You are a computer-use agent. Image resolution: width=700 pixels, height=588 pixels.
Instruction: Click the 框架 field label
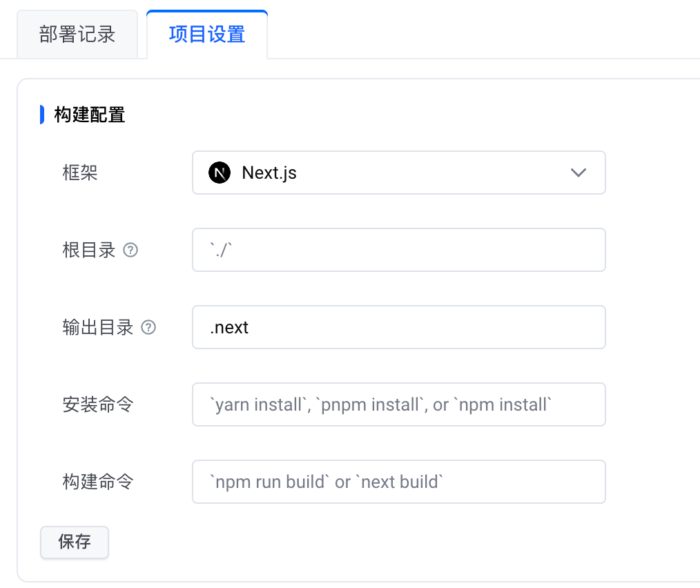(80, 173)
